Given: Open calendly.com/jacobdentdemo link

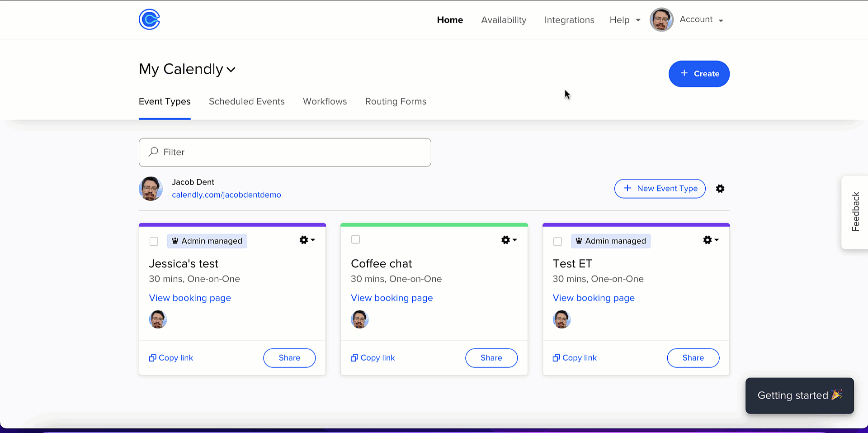Looking at the screenshot, I should [226, 195].
